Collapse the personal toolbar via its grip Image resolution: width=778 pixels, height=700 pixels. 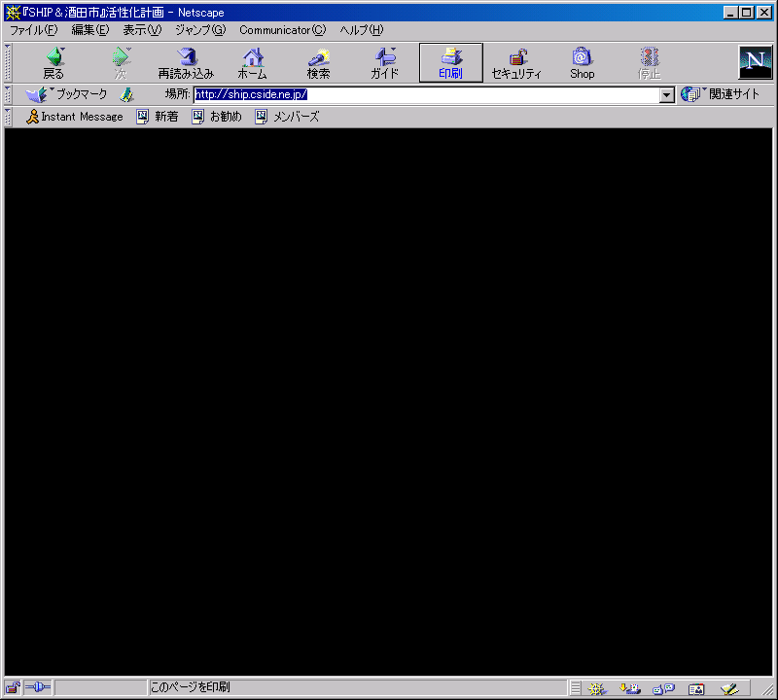click(8, 117)
